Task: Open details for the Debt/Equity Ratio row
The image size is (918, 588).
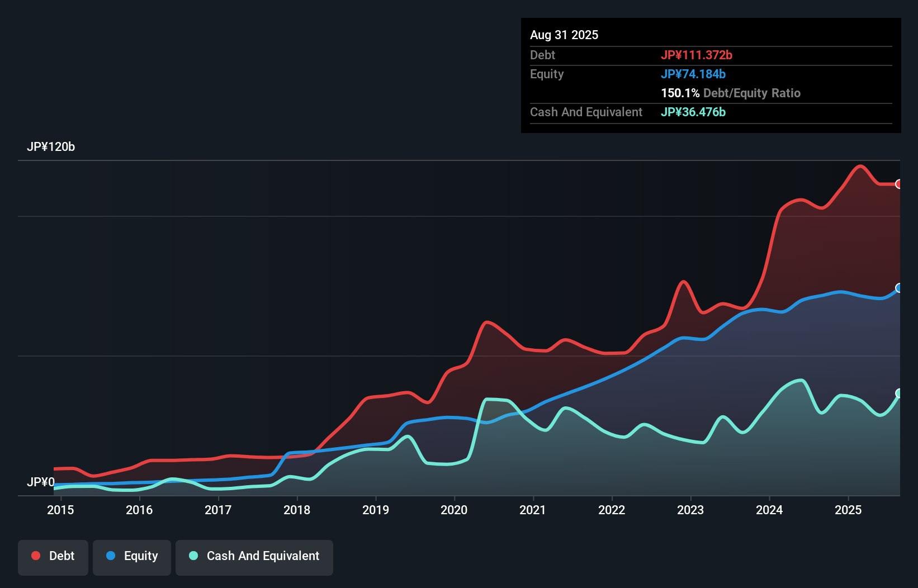Action: click(x=731, y=93)
